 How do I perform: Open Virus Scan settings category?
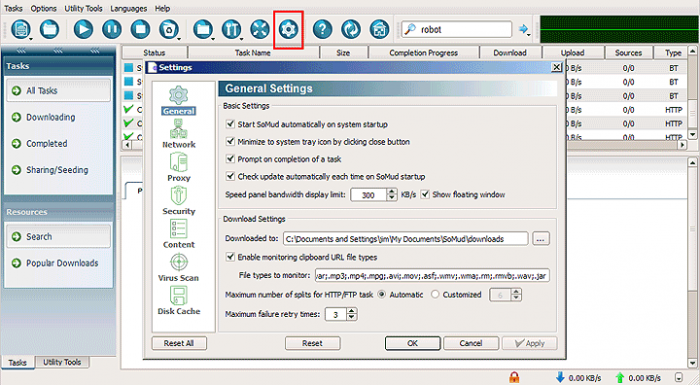click(x=179, y=267)
